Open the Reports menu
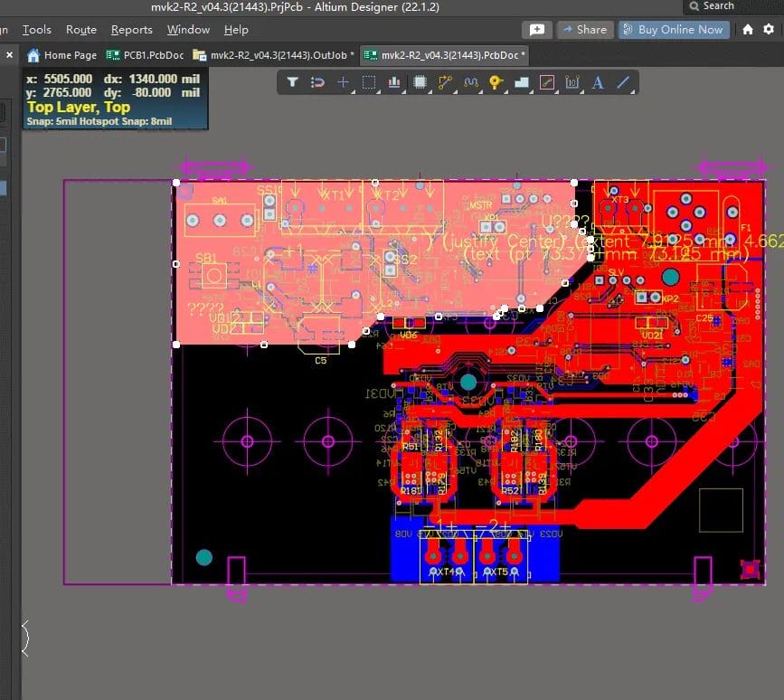Image resolution: width=784 pixels, height=700 pixels. pos(131,30)
